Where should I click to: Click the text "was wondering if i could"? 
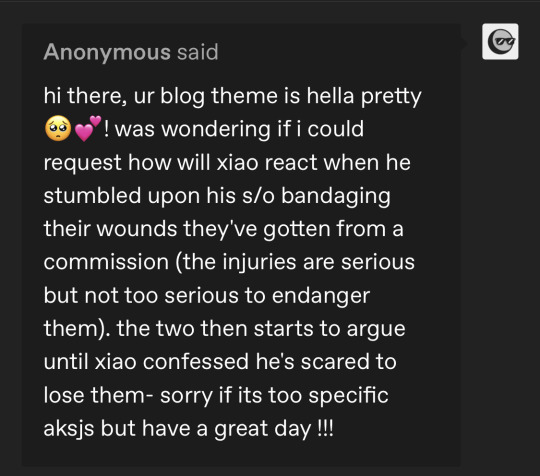click(239, 129)
